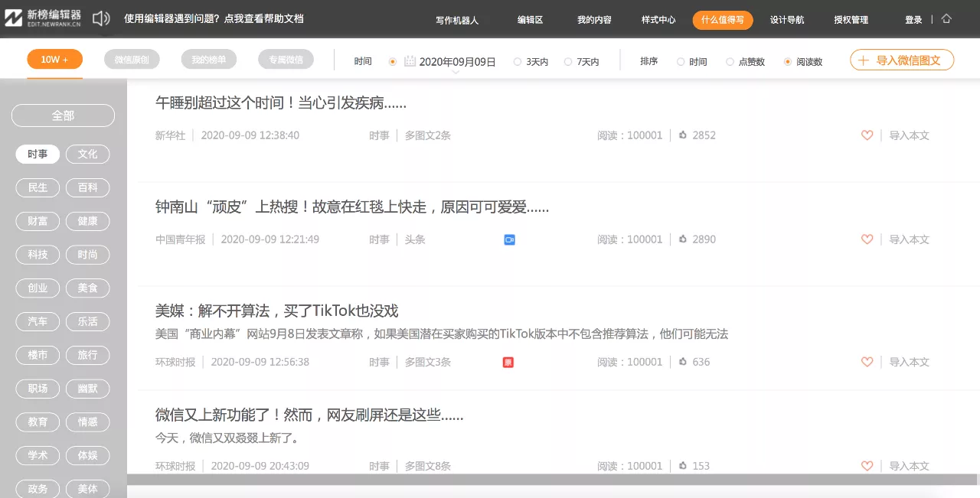Click the blue video icon on 钟南山 article

(x=509, y=239)
